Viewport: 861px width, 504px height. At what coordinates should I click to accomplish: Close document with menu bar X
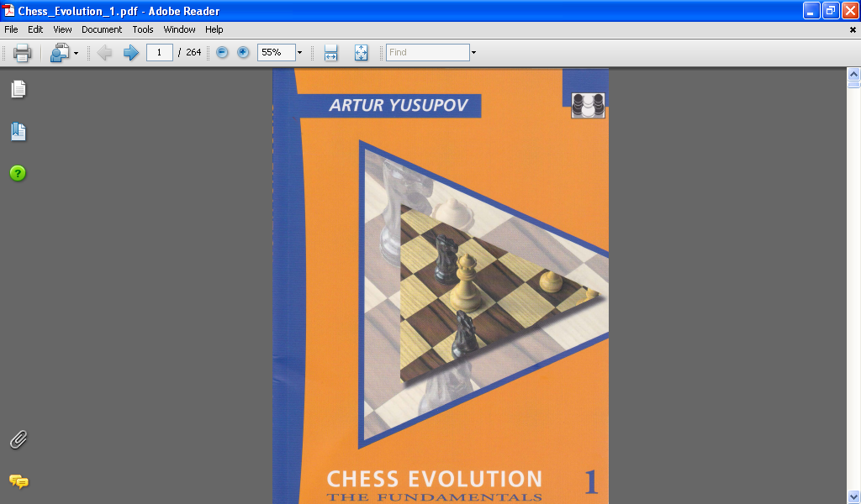coord(853,30)
